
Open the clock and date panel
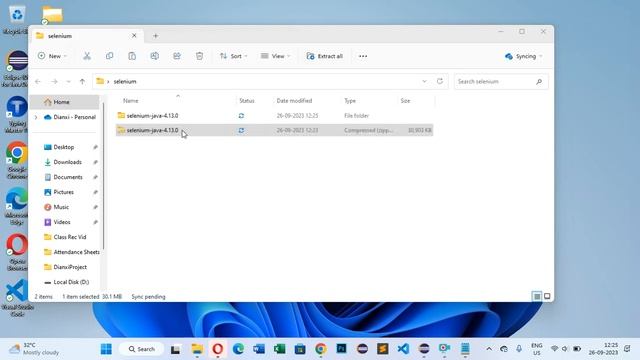(x=603, y=349)
